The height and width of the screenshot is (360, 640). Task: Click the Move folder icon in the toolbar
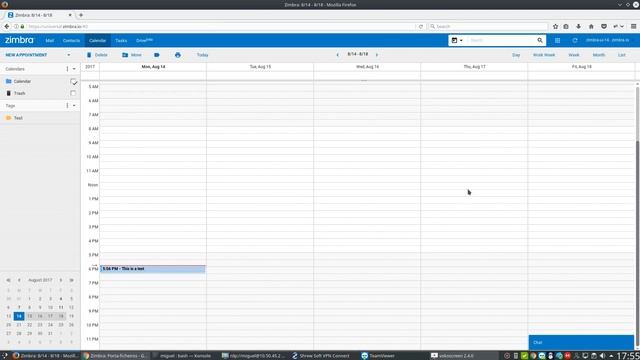click(x=125, y=55)
